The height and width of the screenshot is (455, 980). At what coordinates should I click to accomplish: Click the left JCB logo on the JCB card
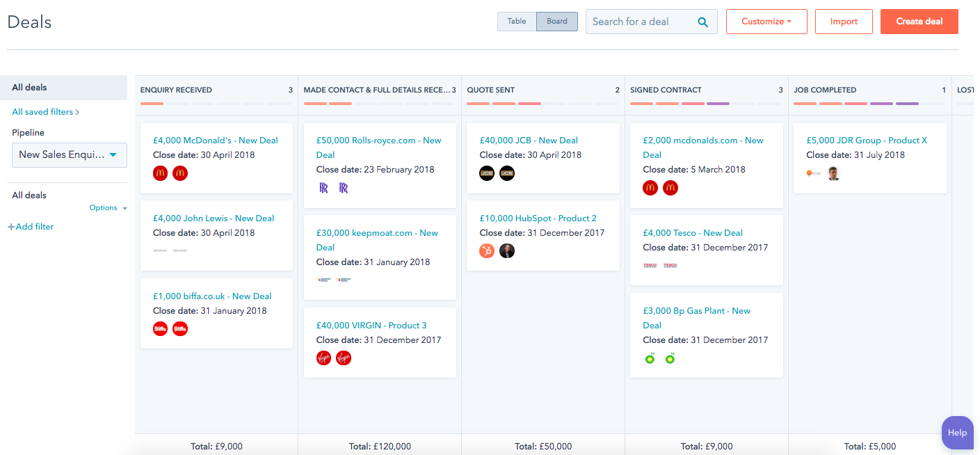coord(487,173)
